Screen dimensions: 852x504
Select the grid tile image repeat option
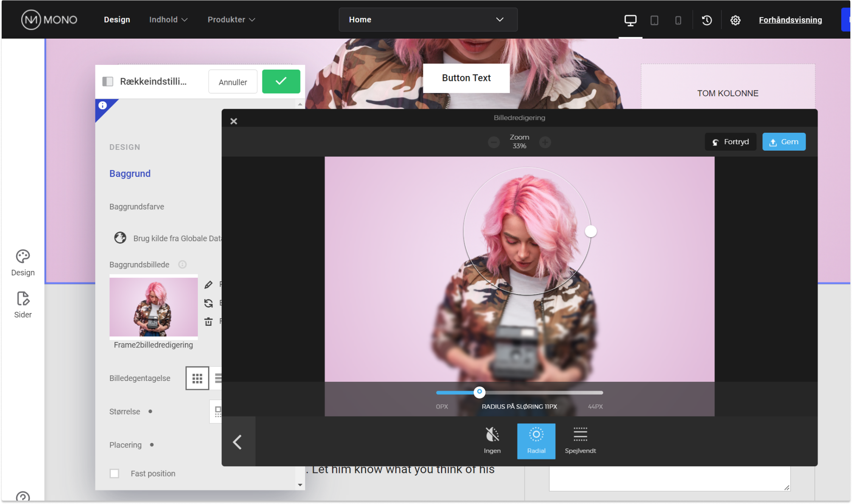coord(197,378)
